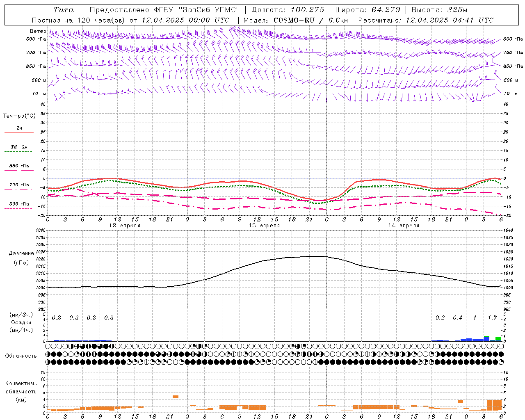Click the "Ветер" wind panel label
525x420 pixels.
click(x=38, y=31)
